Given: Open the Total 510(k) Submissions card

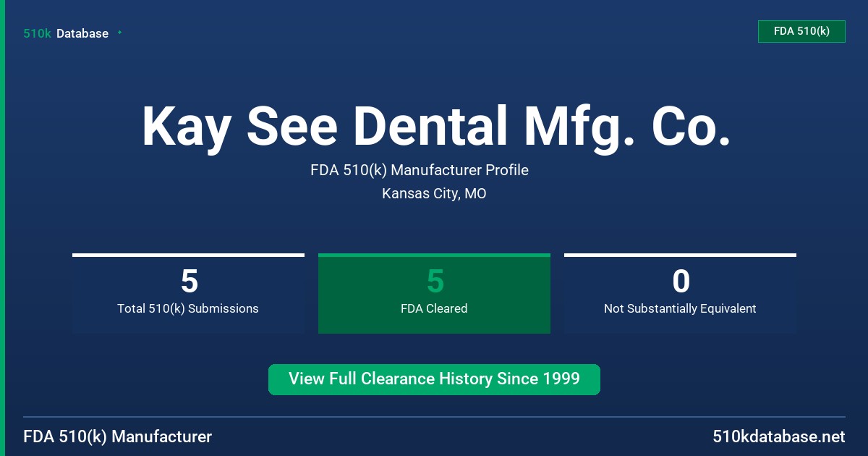Looking at the screenshot, I should 188,293.
